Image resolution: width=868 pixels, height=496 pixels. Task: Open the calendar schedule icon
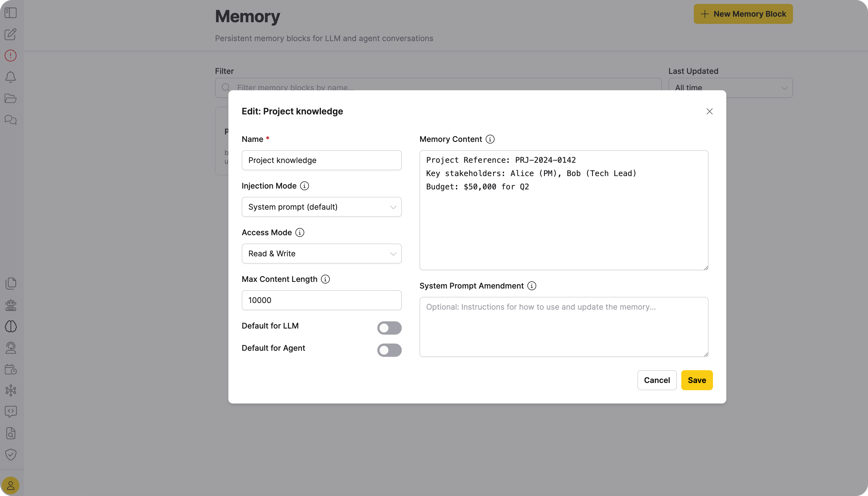click(x=11, y=369)
